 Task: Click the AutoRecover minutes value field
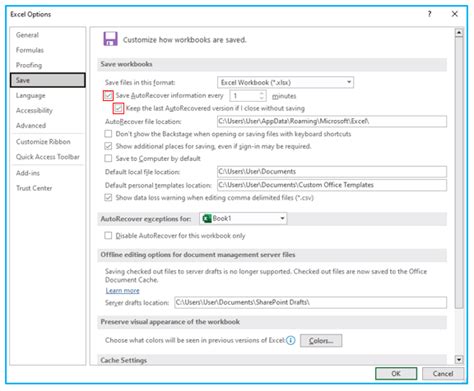click(x=244, y=96)
